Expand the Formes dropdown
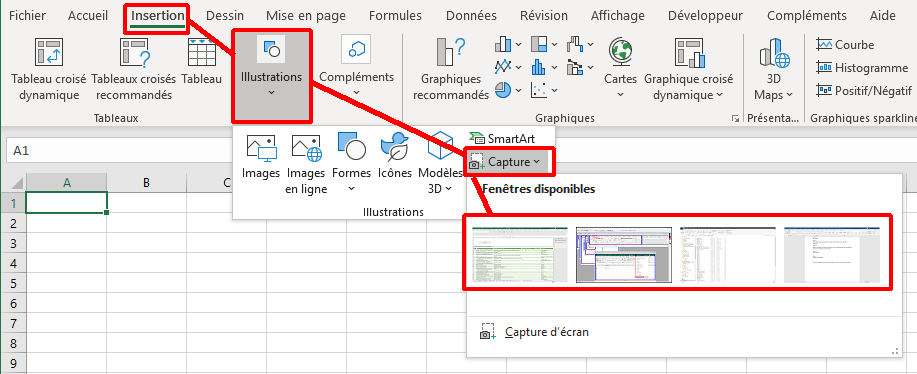 click(351, 188)
